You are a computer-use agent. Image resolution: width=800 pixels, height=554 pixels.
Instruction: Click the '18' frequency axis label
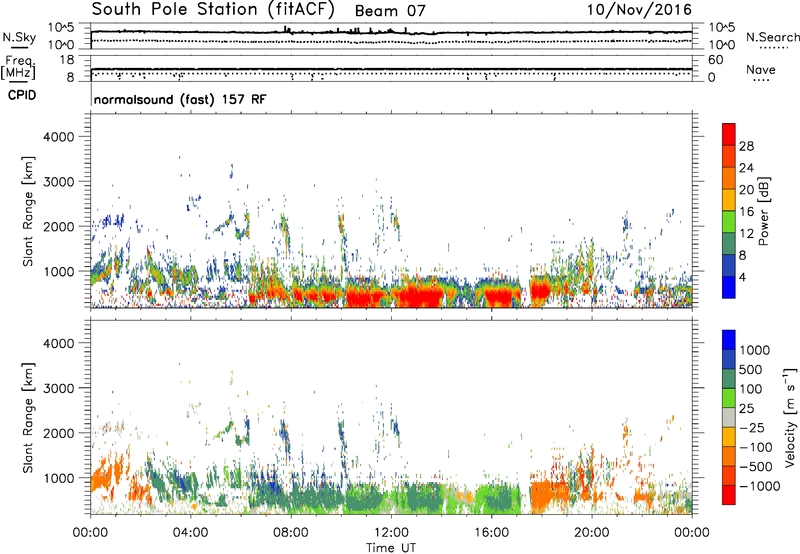[x=67, y=60]
